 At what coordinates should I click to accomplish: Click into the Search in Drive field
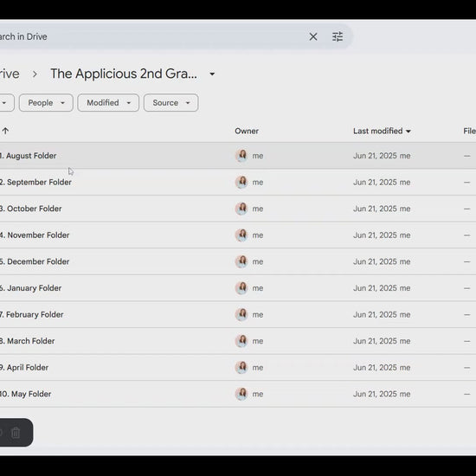tap(151, 36)
